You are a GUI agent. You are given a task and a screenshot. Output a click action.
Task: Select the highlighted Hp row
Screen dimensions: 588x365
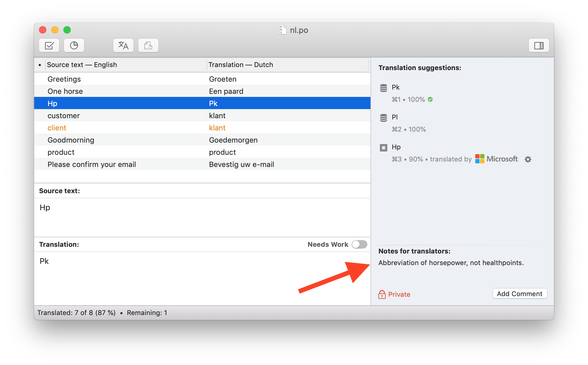[x=202, y=103]
